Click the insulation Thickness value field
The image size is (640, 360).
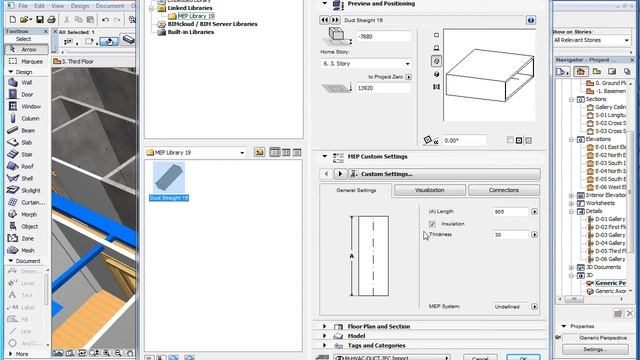[x=511, y=235]
